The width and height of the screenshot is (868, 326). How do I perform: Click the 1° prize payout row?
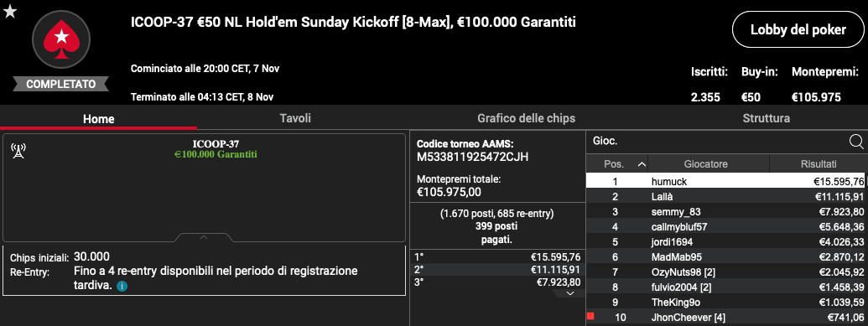point(497,256)
